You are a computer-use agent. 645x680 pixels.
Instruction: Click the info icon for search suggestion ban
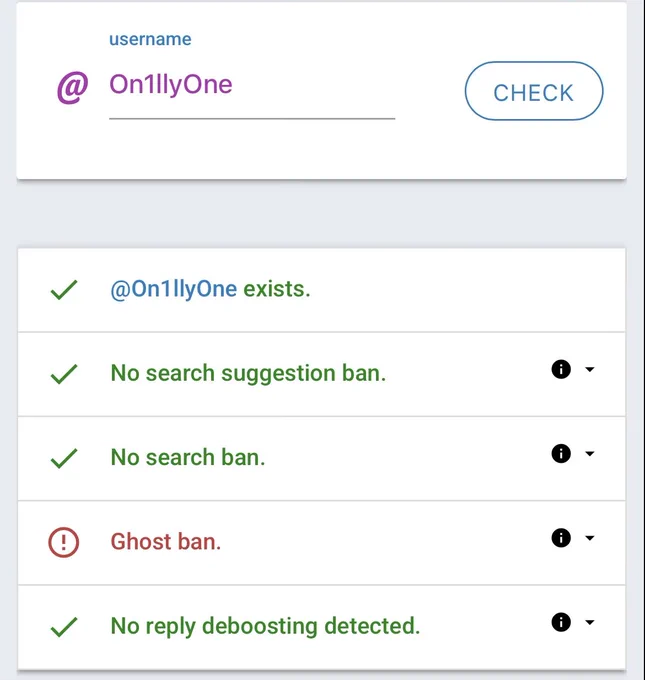[561, 369]
